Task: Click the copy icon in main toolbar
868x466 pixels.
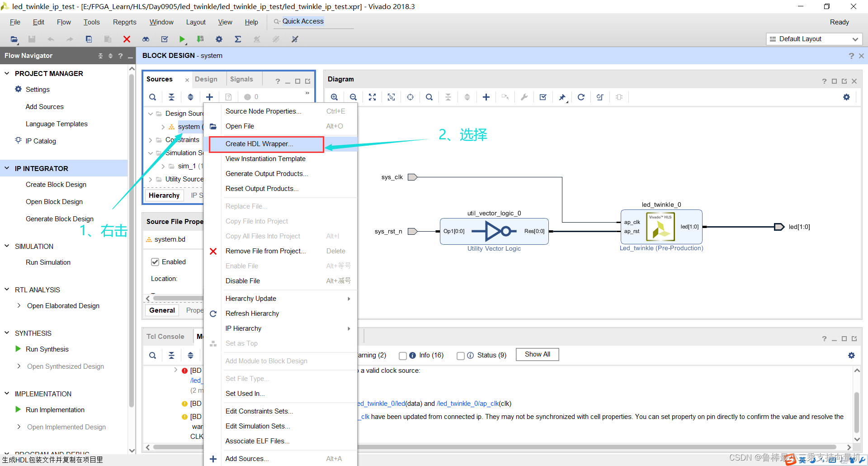Action: tap(89, 39)
